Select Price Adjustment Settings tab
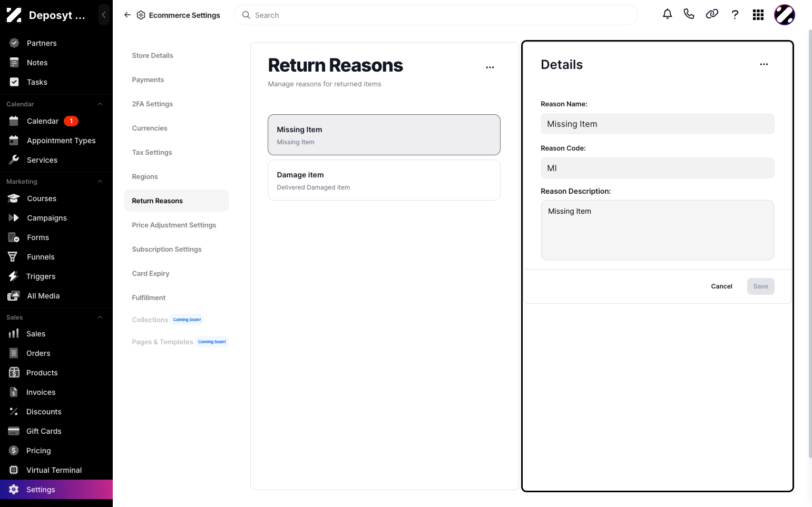Screen dimensions: 812x507 [174, 225]
